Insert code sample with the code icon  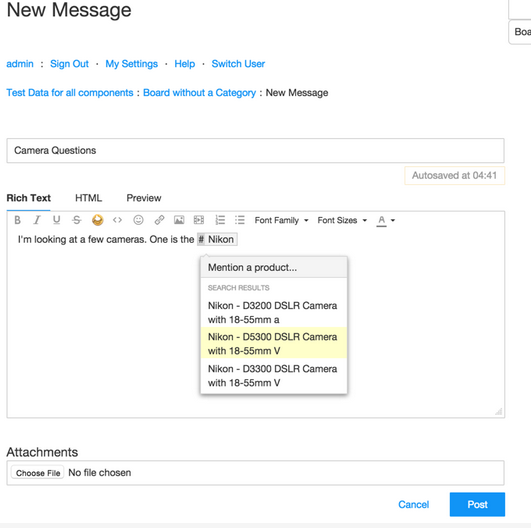pyautogui.click(x=117, y=220)
